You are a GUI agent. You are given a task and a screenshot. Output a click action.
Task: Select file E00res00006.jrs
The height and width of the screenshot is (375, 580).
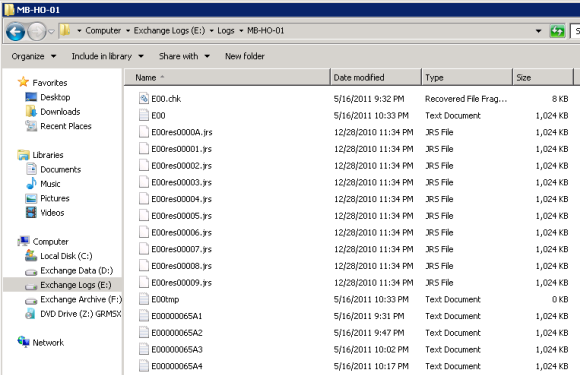point(181,233)
